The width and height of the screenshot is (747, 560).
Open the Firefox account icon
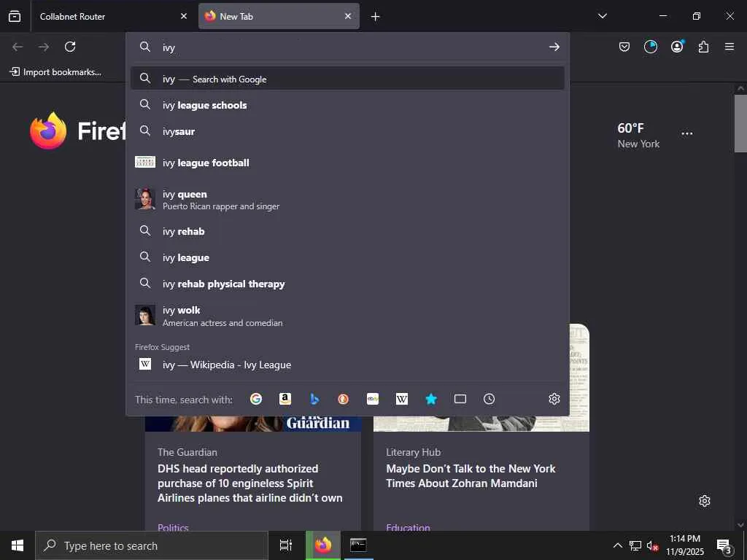[x=677, y=47]
